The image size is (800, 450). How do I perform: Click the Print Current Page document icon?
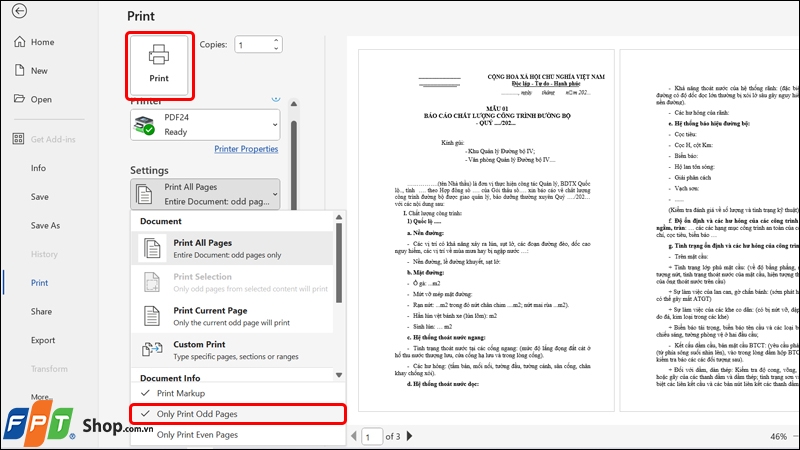pyautogui.click(x=152, y=316)
